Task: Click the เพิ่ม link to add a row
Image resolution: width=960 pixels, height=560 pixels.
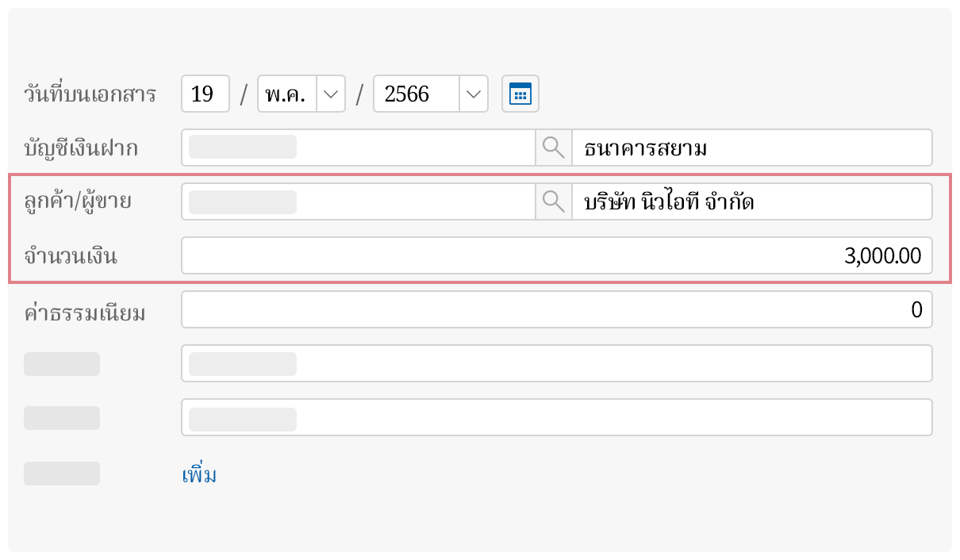Action: 199,474
